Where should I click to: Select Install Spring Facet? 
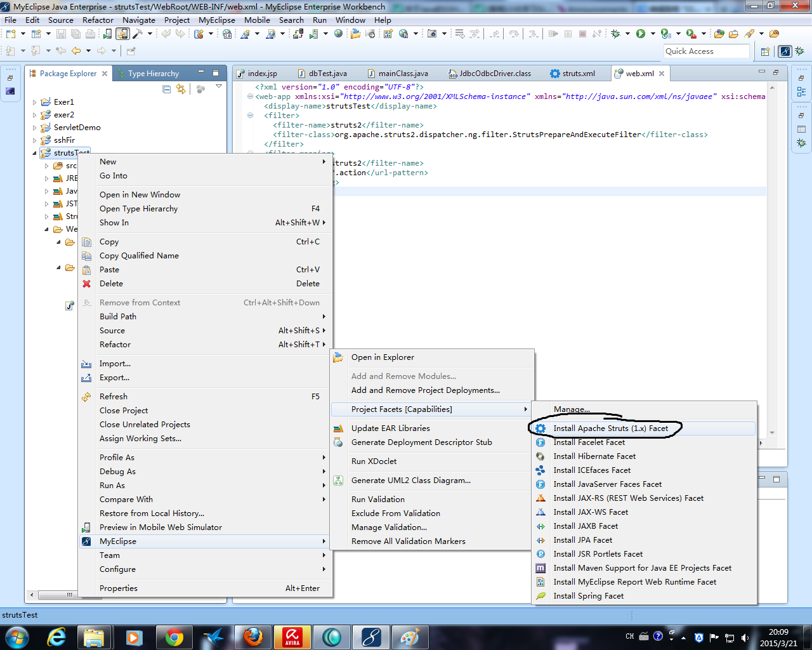pos(645,596)
